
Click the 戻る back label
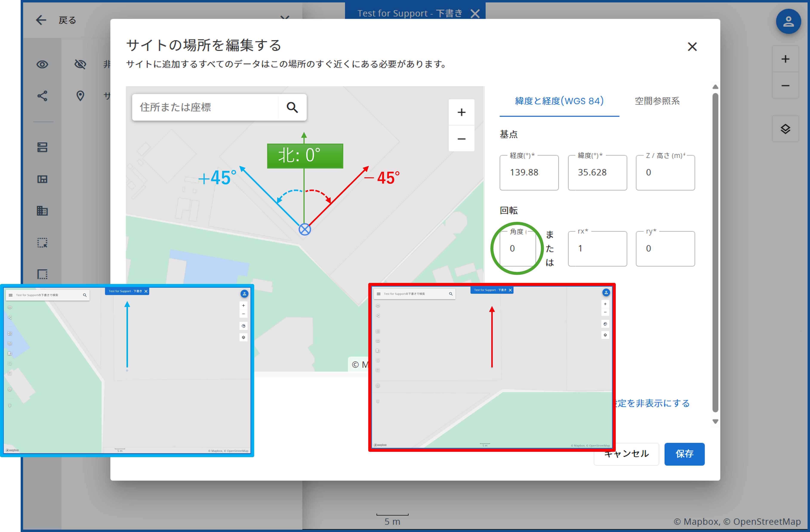(x=67, y=20)
